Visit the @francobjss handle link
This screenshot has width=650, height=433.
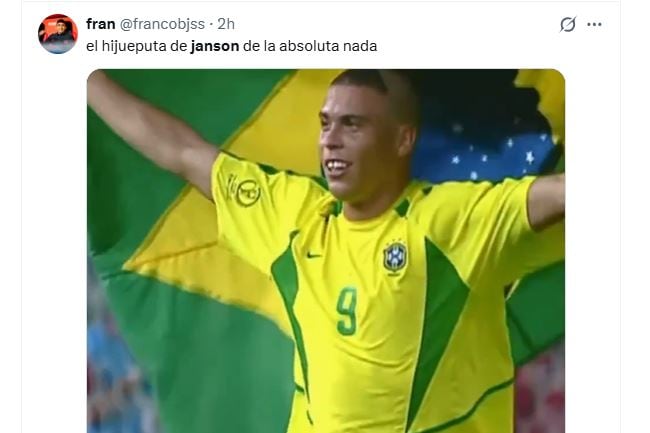(x=162, y=24)
